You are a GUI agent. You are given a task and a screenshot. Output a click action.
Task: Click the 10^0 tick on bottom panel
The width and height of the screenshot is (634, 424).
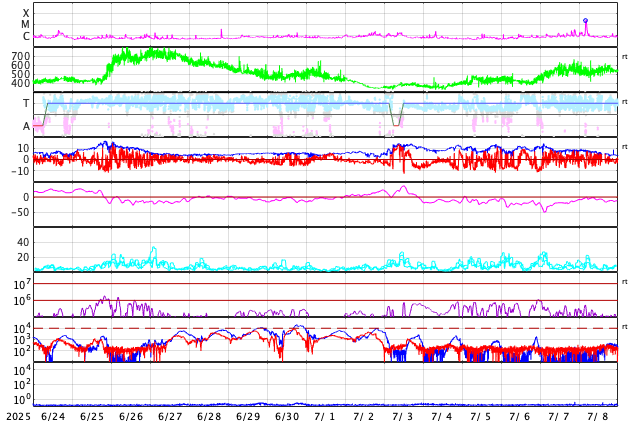click(22, 399)
